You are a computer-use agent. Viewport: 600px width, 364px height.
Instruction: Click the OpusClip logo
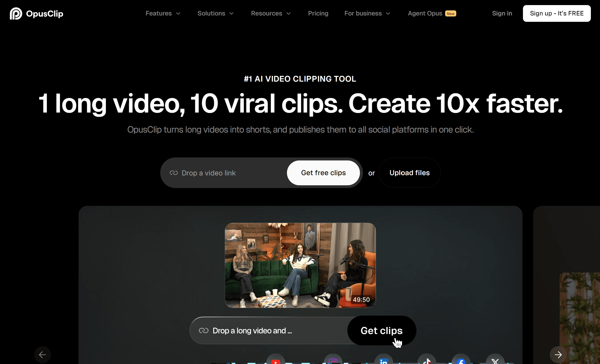point(36,13)
